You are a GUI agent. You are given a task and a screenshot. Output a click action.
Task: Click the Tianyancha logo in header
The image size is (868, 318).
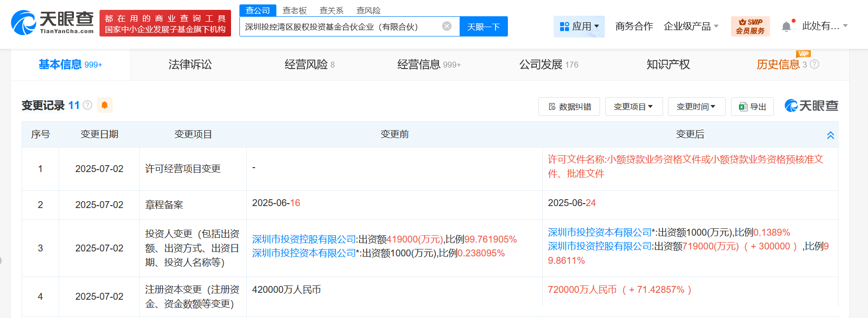tap(52, 23)
